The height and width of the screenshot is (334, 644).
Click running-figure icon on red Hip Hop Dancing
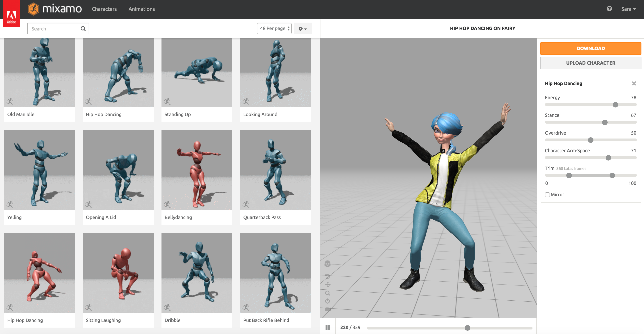10,307
